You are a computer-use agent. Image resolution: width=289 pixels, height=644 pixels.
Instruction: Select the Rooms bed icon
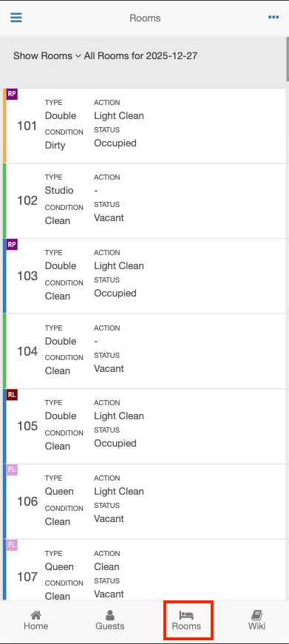186,615
